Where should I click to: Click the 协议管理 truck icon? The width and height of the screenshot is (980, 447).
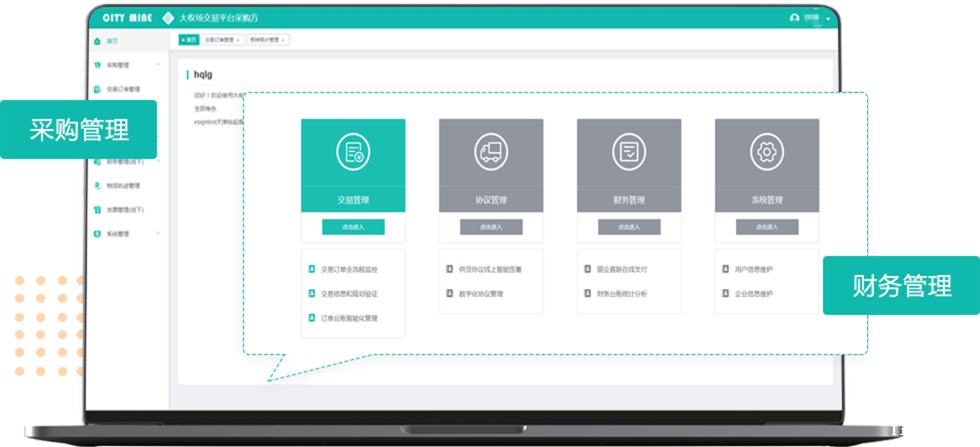click(491, 152)
